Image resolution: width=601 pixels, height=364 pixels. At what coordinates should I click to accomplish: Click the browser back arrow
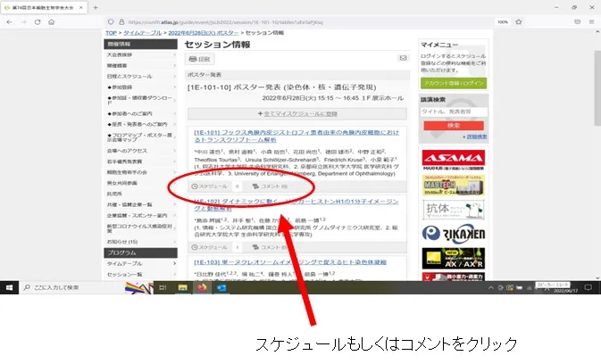click(x=9, y=21)
